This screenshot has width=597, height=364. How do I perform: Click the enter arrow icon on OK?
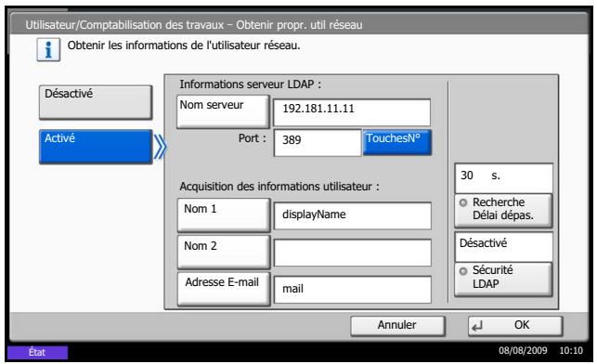477,326
